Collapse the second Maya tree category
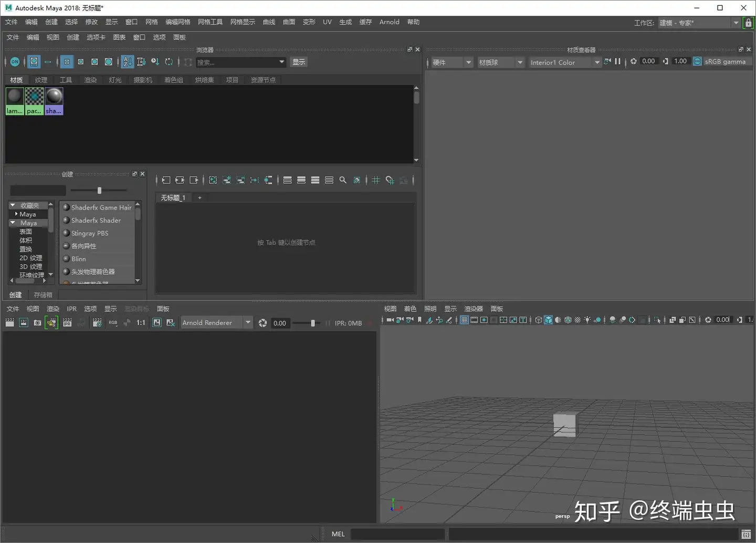Viewport: 756px width, 543px height. (x=13, y=223)
